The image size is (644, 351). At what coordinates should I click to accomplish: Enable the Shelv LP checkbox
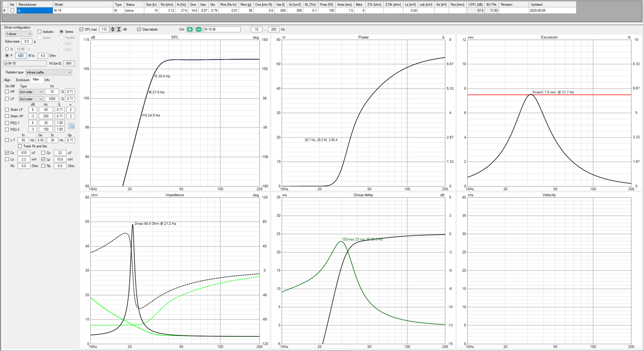[7, 110]
